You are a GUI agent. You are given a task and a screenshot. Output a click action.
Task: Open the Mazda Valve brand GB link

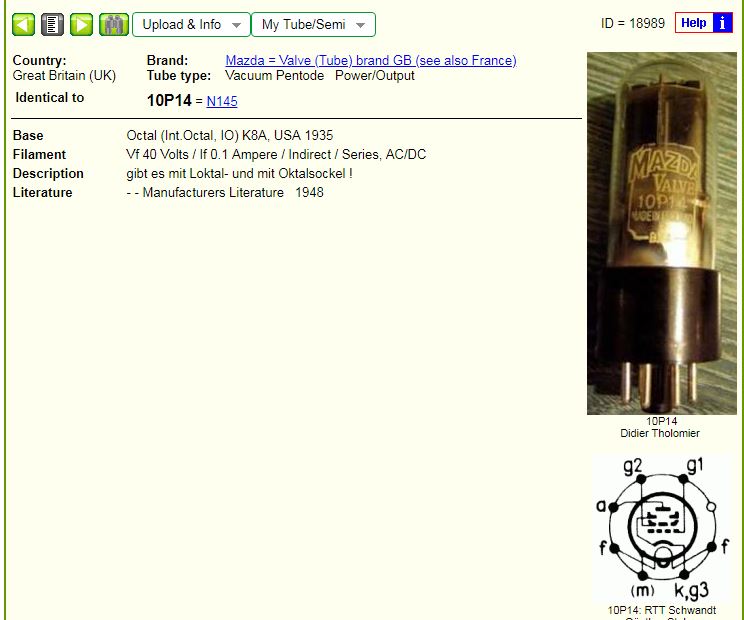pyautogui.click(x=371, y=60)
